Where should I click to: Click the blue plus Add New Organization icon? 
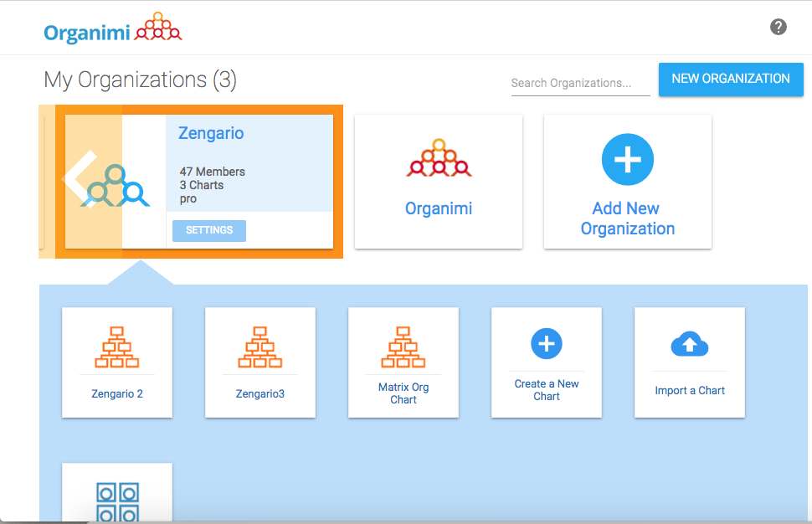(627, 160)
